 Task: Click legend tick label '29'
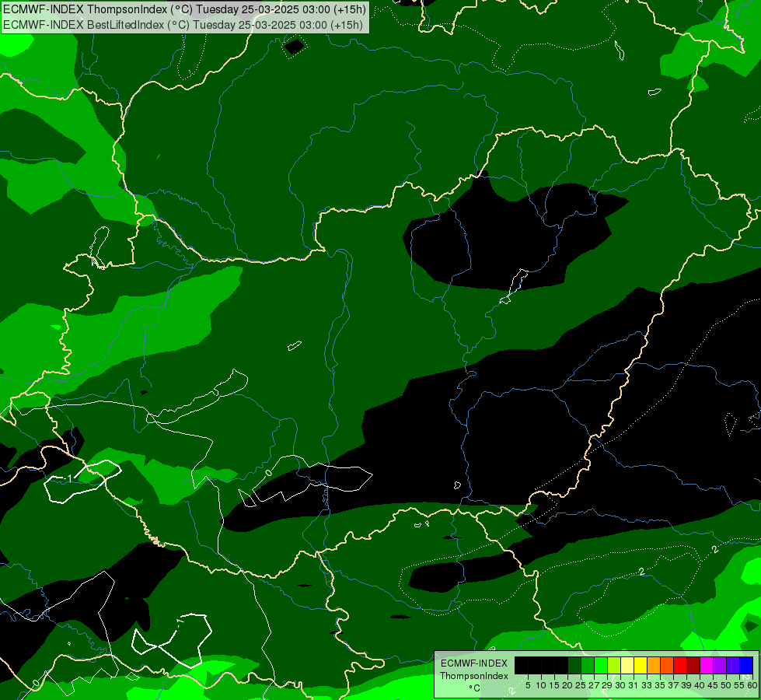pos(607,685)
